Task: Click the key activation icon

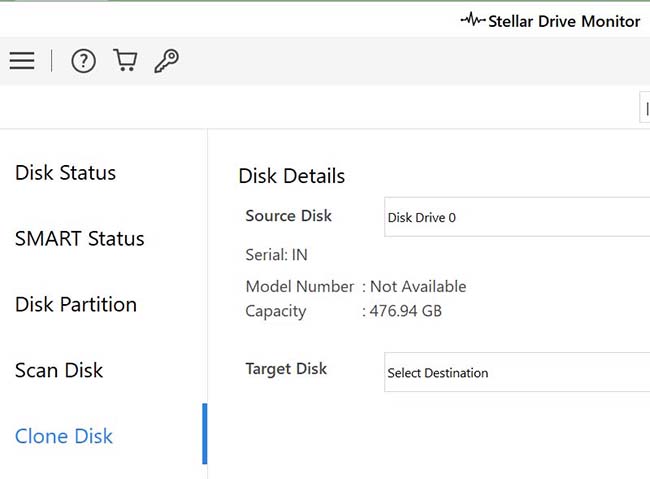Action: 167,61
